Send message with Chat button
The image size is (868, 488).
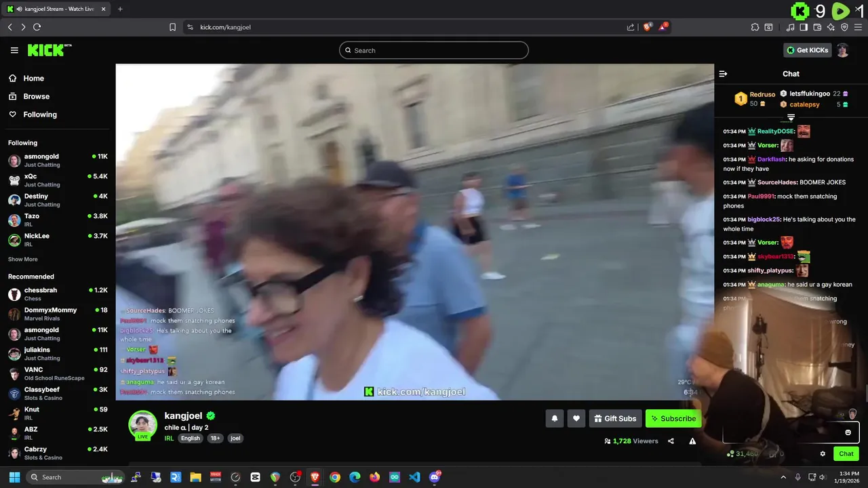(846, 454)
